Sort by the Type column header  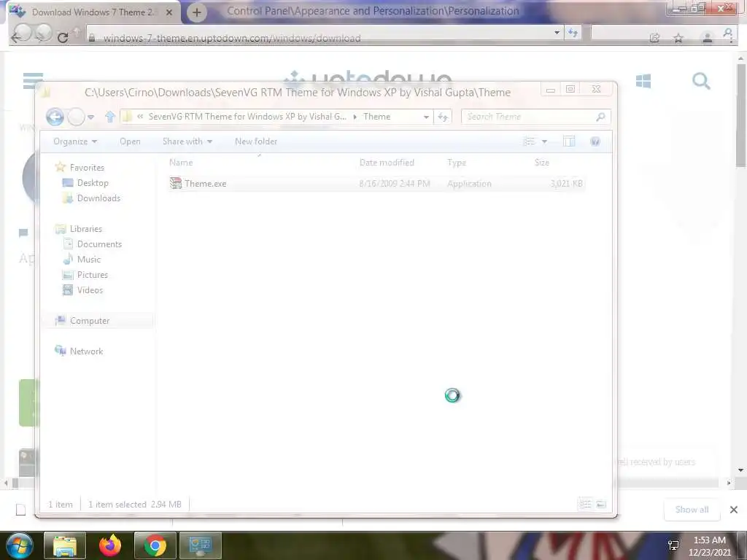click(457, 163)
